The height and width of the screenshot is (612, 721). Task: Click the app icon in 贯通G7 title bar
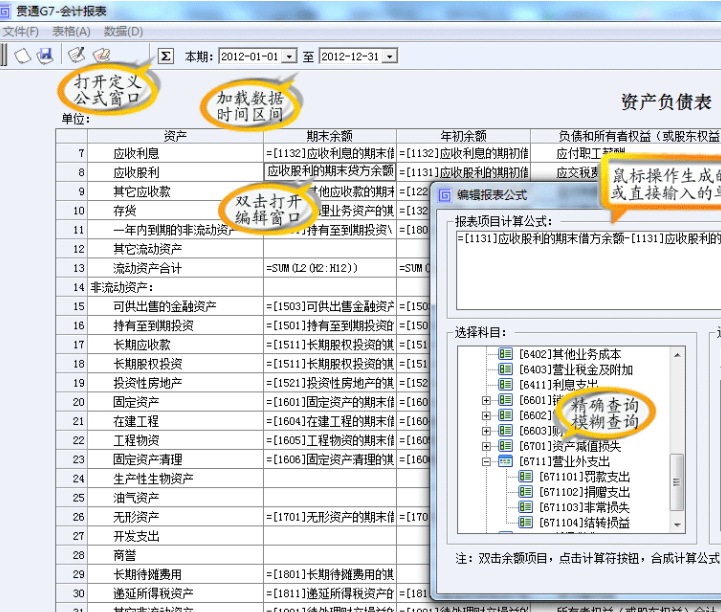pos(5,11)
